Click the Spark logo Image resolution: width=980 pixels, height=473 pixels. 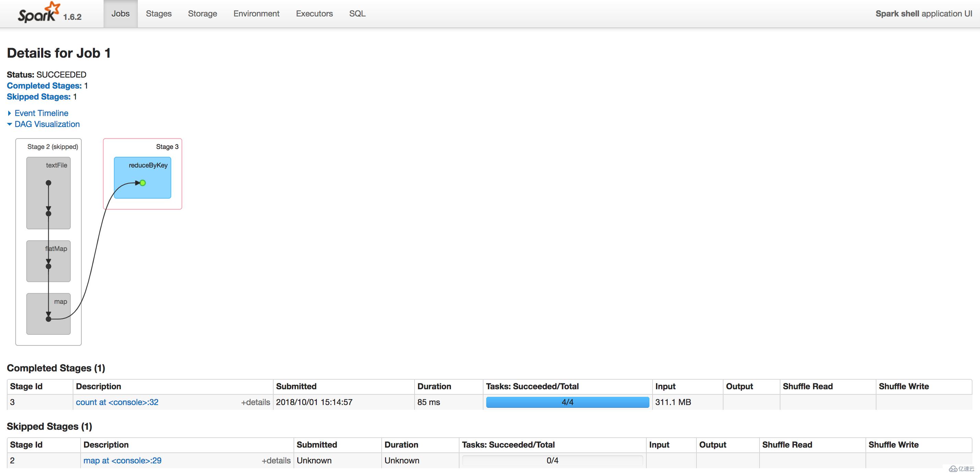click(39, 13)
